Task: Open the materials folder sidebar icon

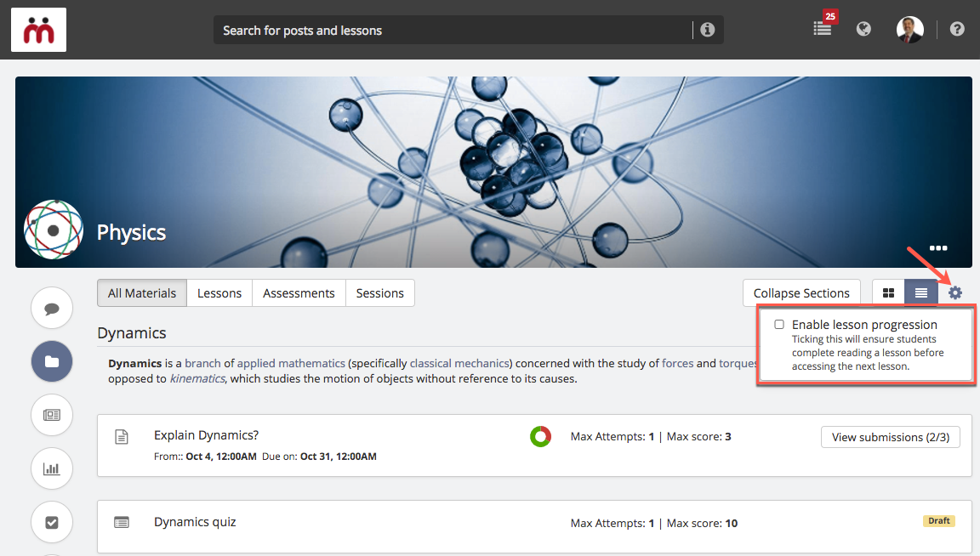Action: tap(52, 361)
